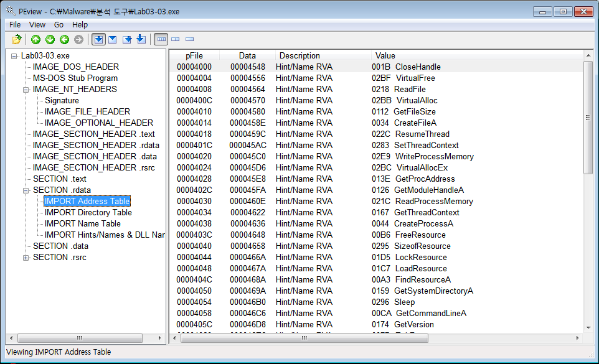
Task: Select IMAGE_SECTION_HEADER .data
Action: click(x=95, y=156)
